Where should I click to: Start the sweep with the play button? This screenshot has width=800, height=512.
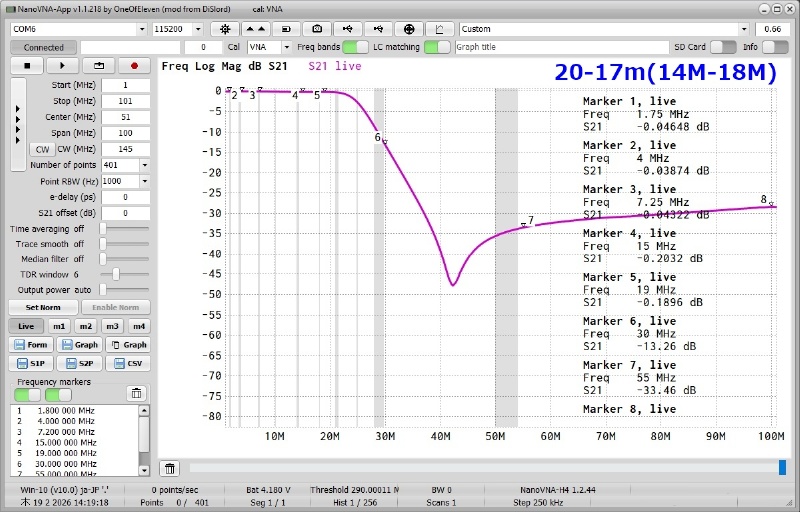[62, 66]
